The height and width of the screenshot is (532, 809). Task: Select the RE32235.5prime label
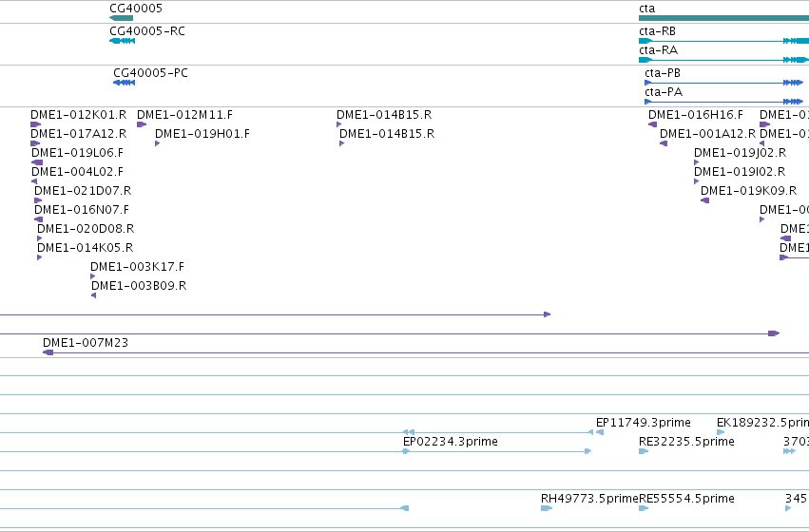point(686,442)
